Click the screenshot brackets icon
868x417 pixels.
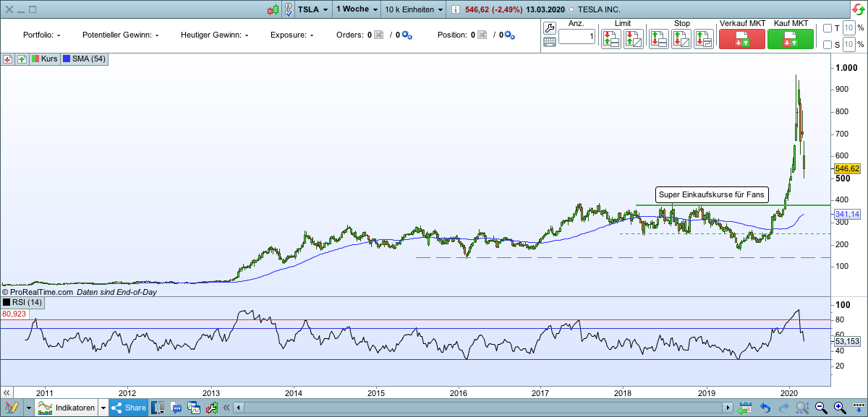tap(157, 408)
